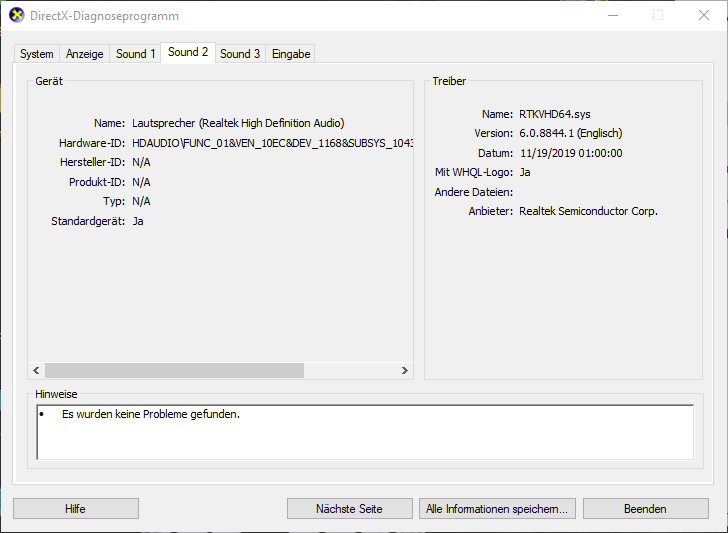Click the Beenden button
The image size is (728, 533).
(646, 509)
